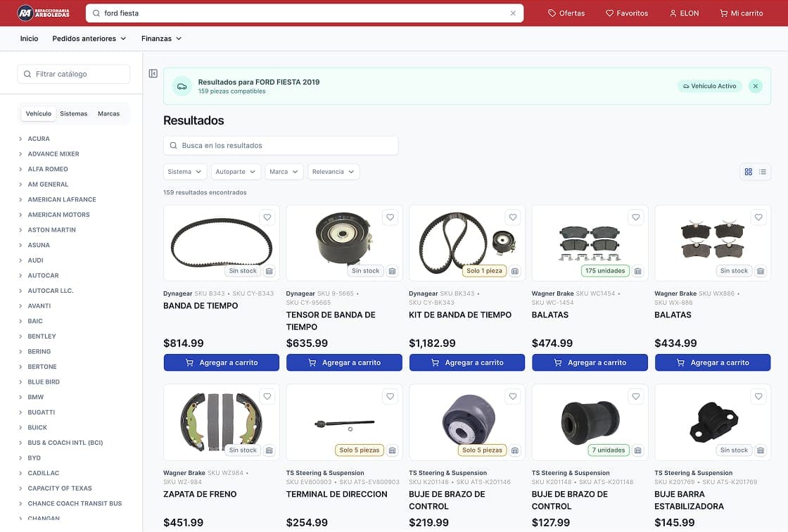Open the brake shoe product image
Viewport: 788px width, 532px height.
[x=221, y=422]
